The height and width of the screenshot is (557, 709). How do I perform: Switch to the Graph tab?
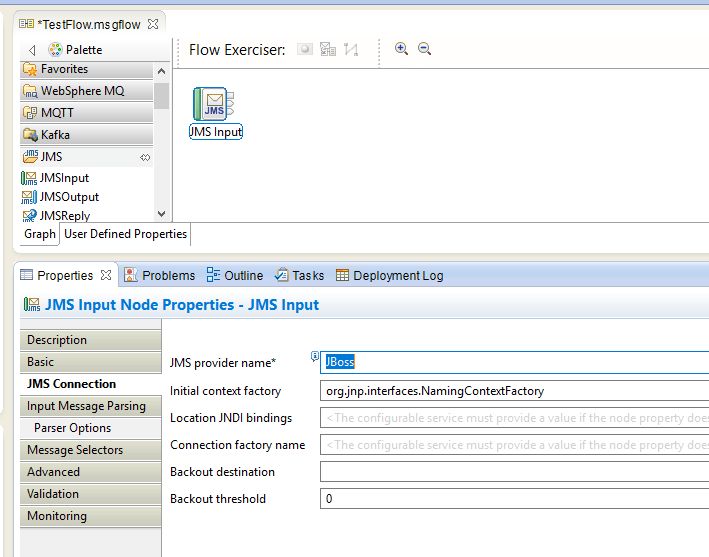pos(40,234)
